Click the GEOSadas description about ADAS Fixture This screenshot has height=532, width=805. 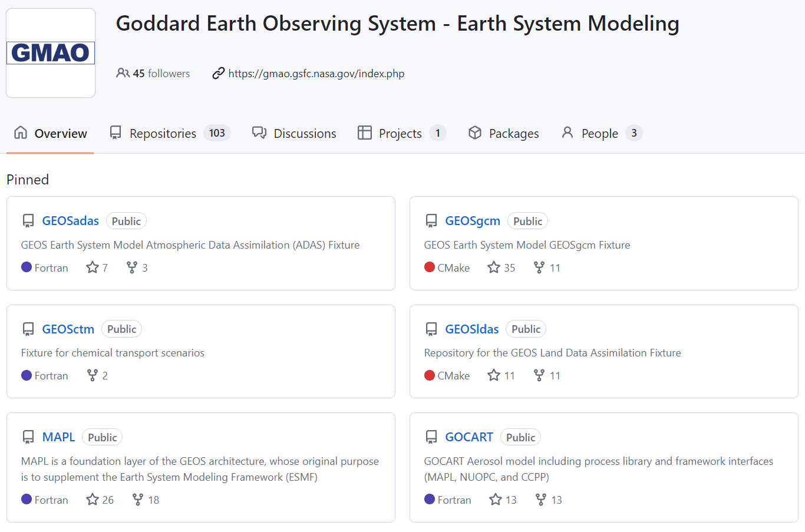coord(190,245)
